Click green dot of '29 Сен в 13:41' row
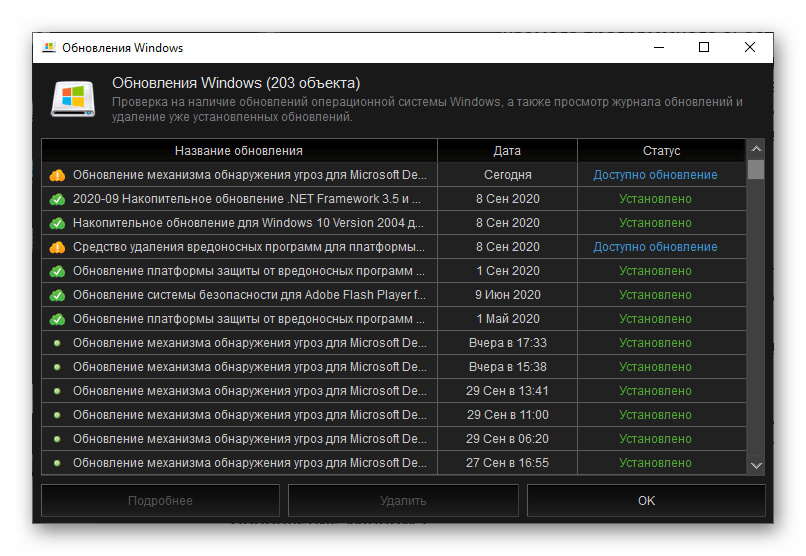 click(57, 391)
